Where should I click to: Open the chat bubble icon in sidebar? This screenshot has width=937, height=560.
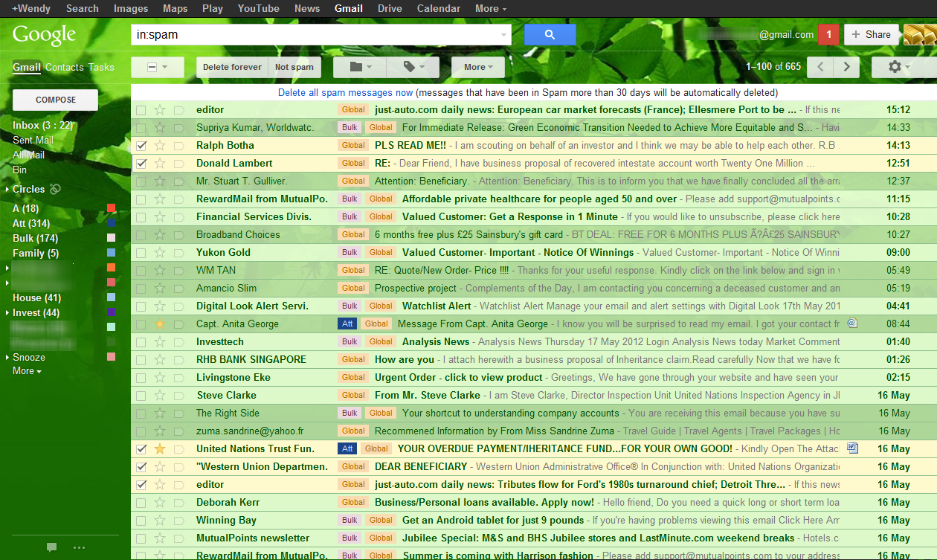52,547
